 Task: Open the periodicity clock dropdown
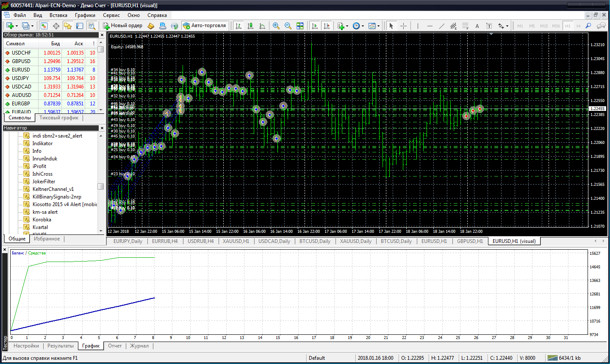coord(363,26)
